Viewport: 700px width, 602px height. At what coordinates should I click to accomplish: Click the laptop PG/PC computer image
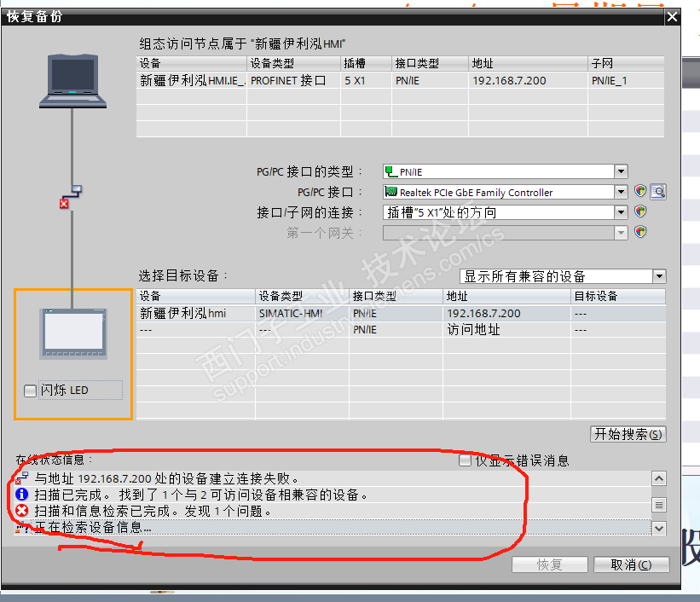pyautogui.click(x=72, y=81)
